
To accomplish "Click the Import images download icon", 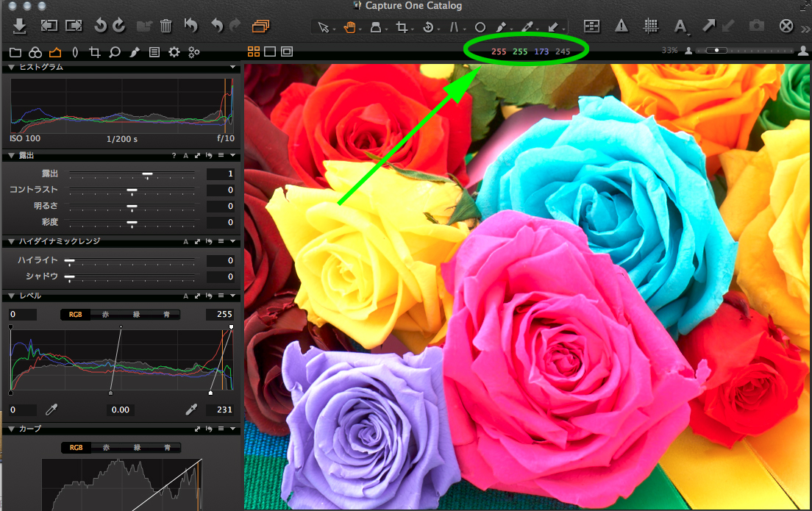I will (x=20, y=26).
